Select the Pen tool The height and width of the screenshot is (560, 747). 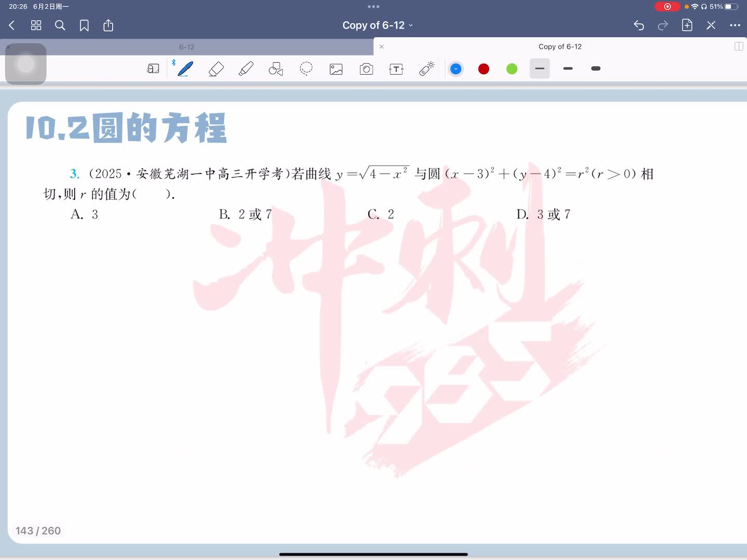pyautogui.click(x=185, y=69)
